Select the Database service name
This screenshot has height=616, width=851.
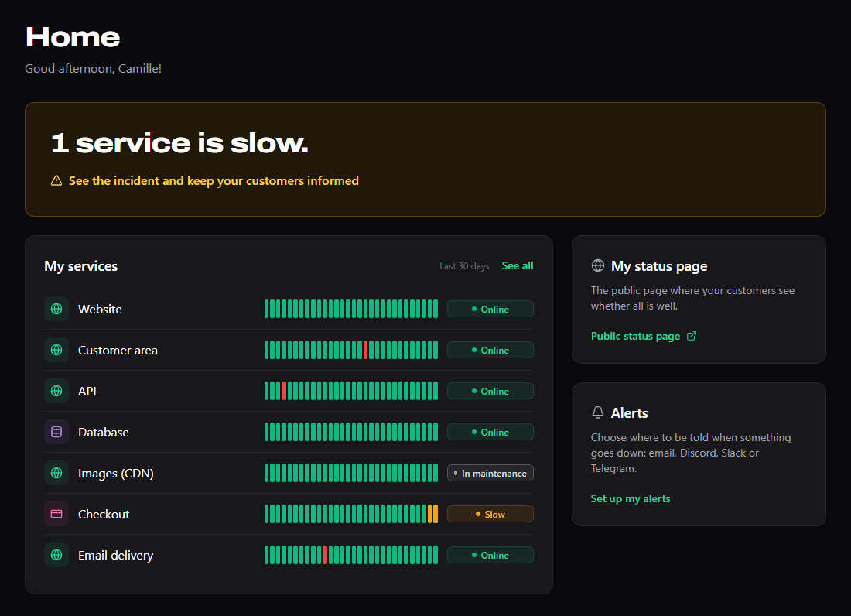click(x=104, y=432)
